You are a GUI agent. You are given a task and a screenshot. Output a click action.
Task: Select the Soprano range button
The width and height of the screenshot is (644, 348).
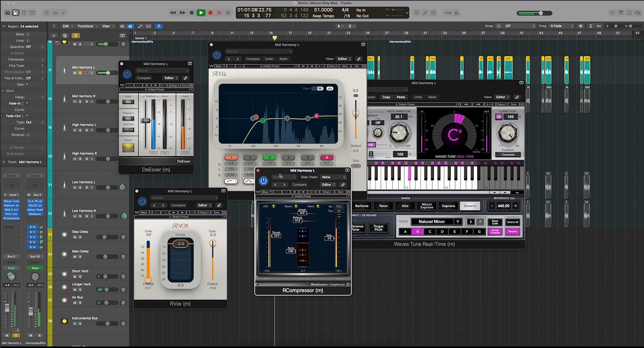pyautogui.click(x=448, y=206)
